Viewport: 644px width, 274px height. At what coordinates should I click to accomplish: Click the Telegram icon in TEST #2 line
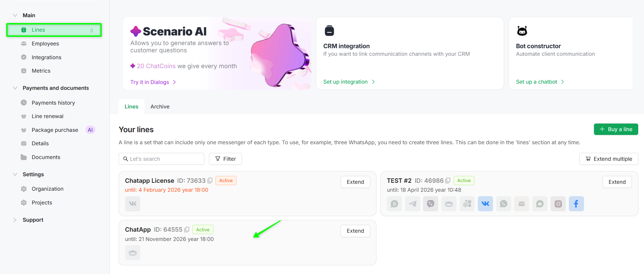412,204
